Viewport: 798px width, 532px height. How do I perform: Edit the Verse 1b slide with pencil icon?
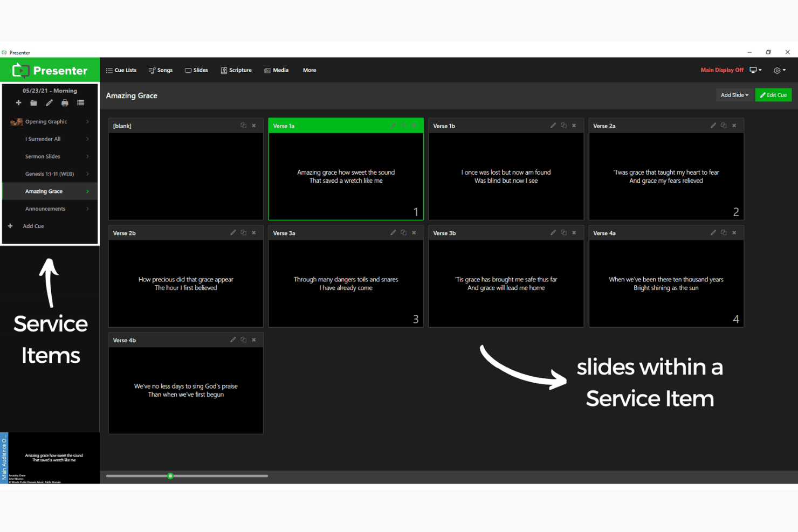tap(553, 126)
